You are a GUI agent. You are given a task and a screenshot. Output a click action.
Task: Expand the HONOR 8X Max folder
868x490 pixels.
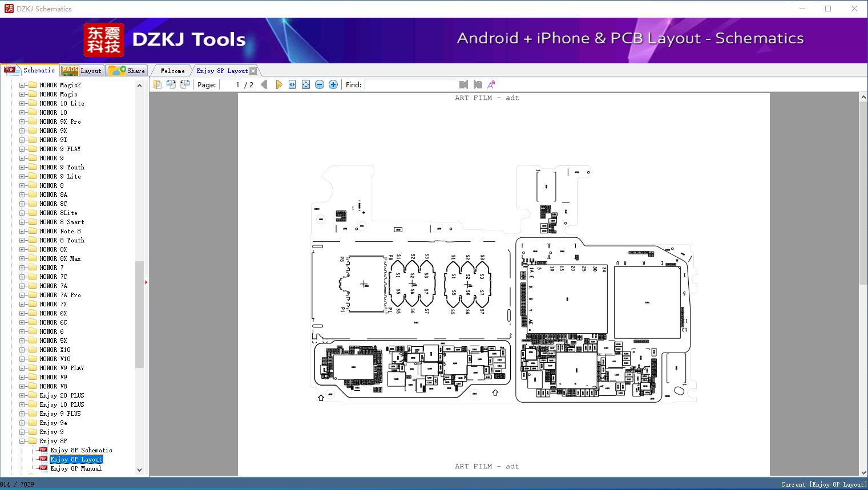click(22, 258)
